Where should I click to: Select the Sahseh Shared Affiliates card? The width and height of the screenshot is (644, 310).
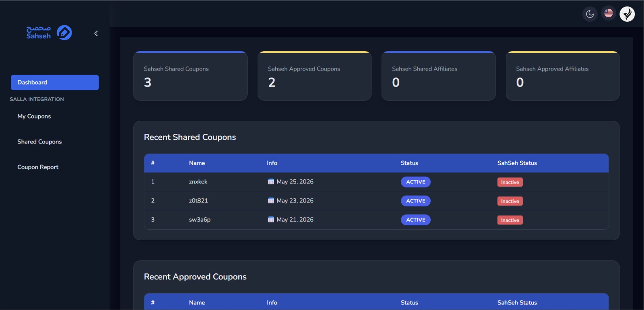coord(439,76)
